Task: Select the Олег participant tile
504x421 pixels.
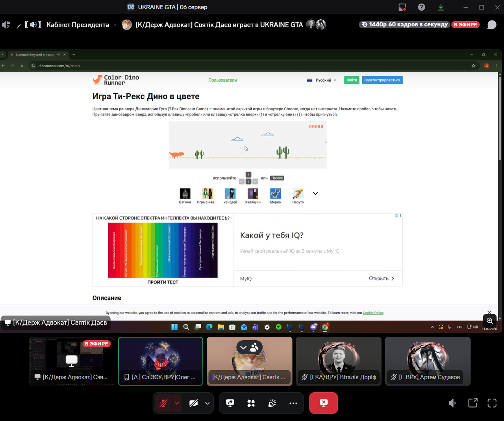Action: [161, 361]
